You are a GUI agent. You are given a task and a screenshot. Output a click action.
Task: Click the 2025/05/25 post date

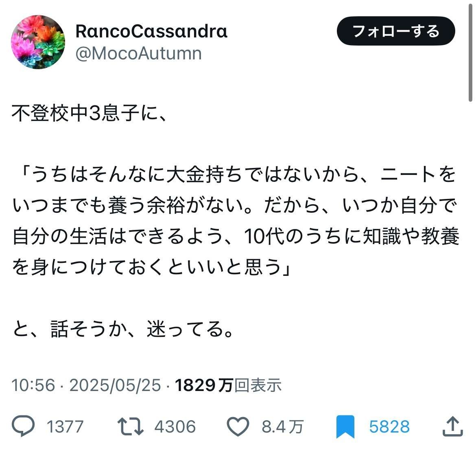pos(115,385)
